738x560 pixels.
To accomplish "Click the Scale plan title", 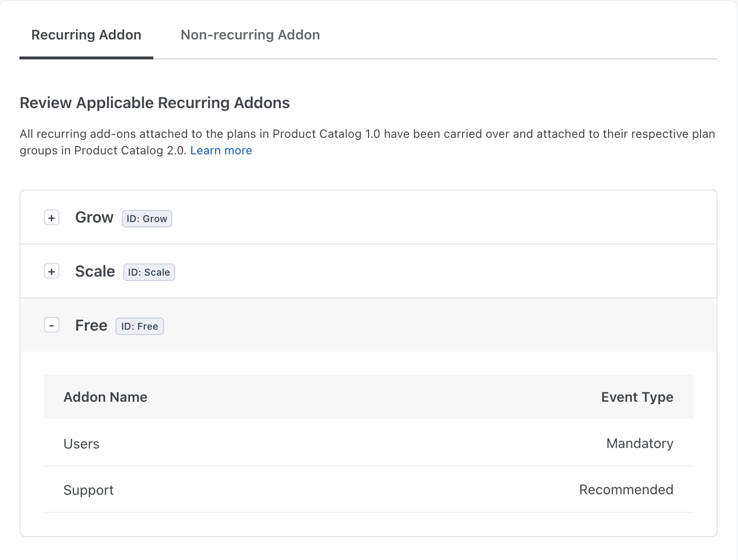I will click(x=95, y=271).
